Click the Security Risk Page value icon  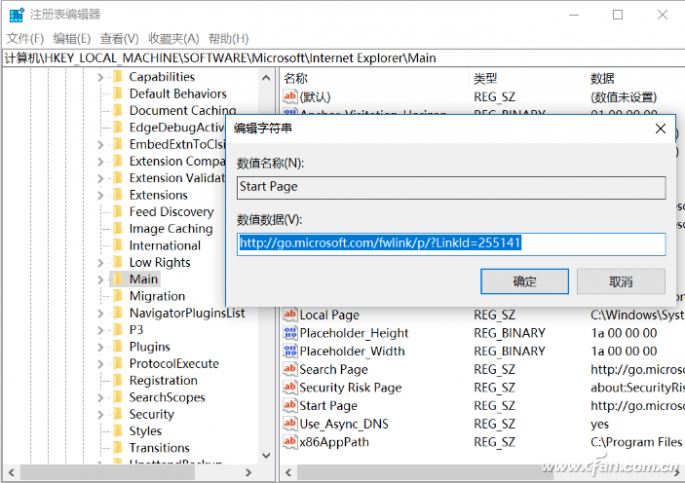tap(290, 387)
